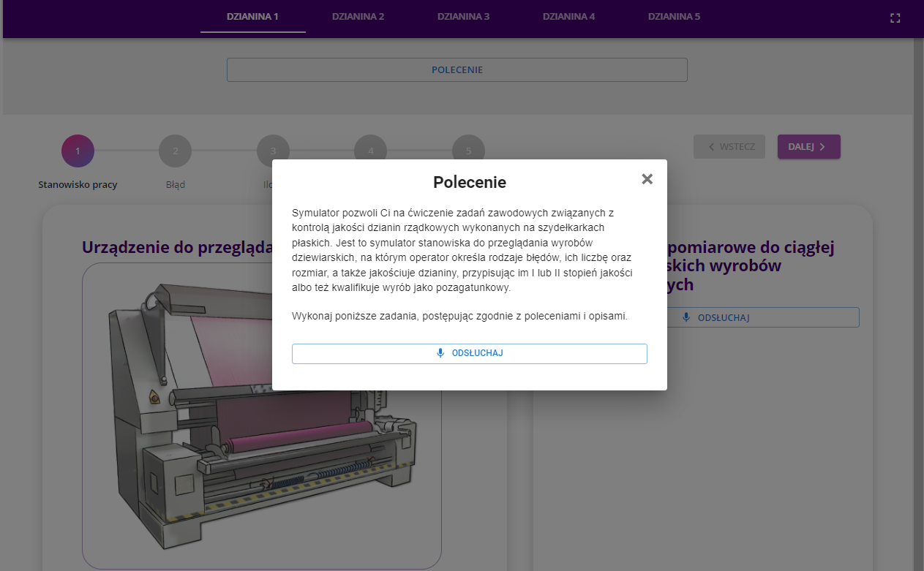Viewport: 924px width, 571px height.
Task: Click the Stanowisko pracy step label
Action: tap(78, 185)
